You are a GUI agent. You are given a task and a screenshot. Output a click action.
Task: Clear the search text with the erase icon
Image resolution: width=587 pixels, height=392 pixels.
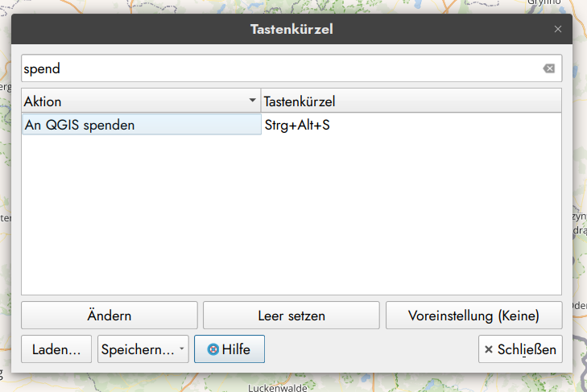coord(549,68)
